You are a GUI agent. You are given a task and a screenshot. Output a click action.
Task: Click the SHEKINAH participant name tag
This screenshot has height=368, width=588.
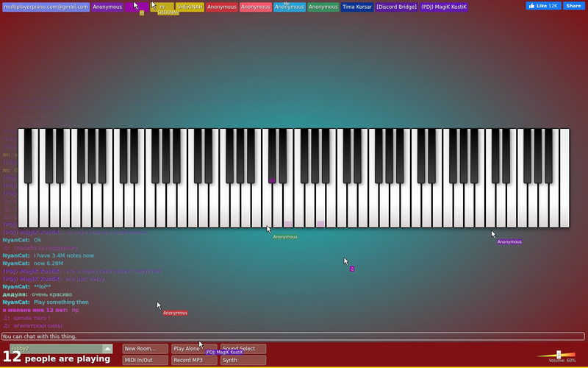[x=190, y=7]
